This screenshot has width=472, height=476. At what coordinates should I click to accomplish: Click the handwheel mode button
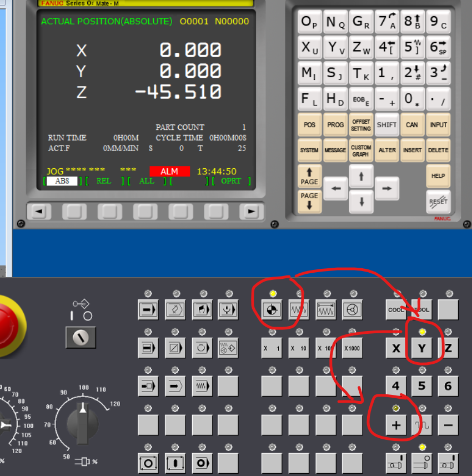pos(353,310)
